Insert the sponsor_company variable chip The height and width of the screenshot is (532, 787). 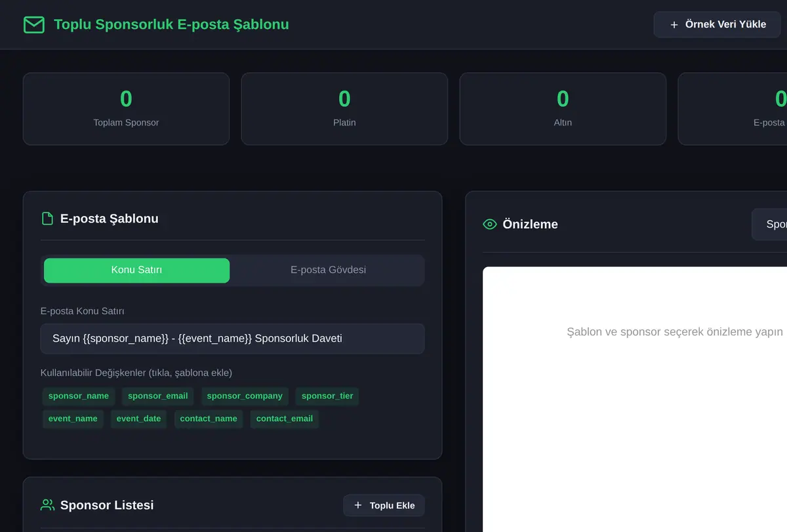[x=245, y=396]
